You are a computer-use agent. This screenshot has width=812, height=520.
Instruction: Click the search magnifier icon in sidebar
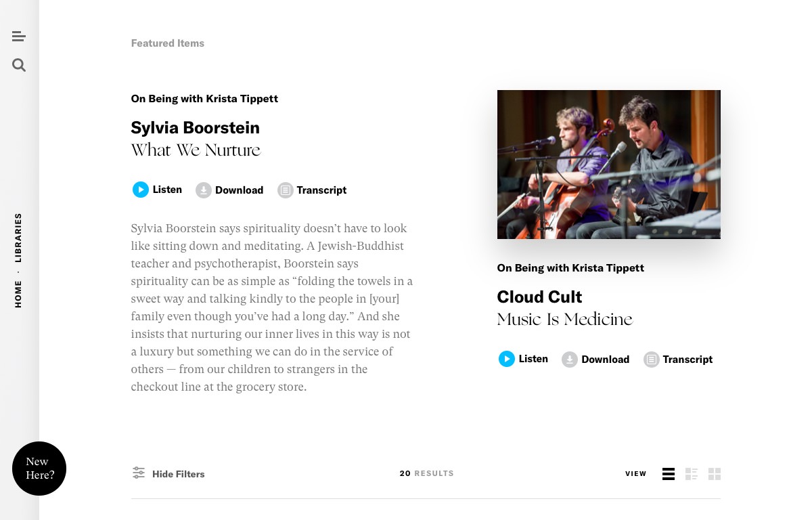point(19,65)
